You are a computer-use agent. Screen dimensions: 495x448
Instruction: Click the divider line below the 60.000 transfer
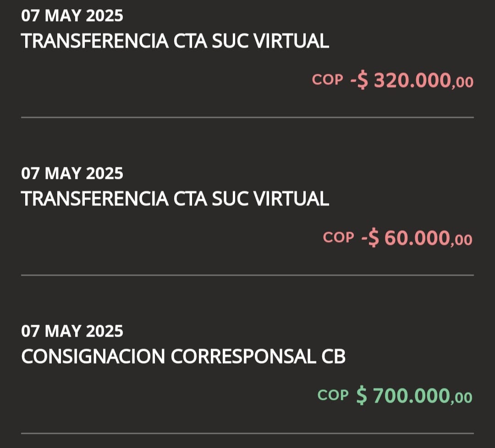[x=247, y=275]
